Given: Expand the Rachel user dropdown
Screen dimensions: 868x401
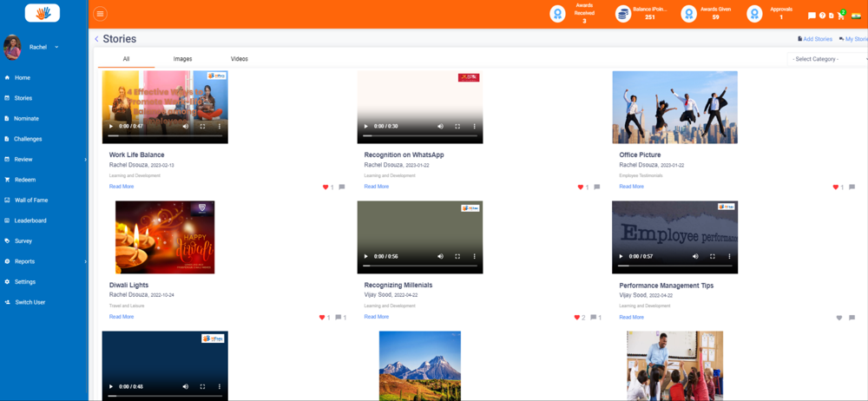Looking at the screenshot, I should coord(56,48).
